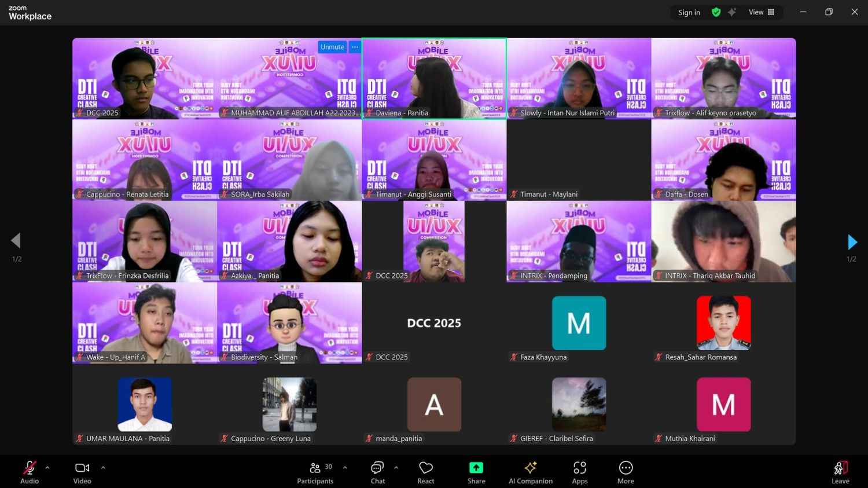Click the name label Timanut - Maylani
Screen dimensions: 868x488
[549, 195]
